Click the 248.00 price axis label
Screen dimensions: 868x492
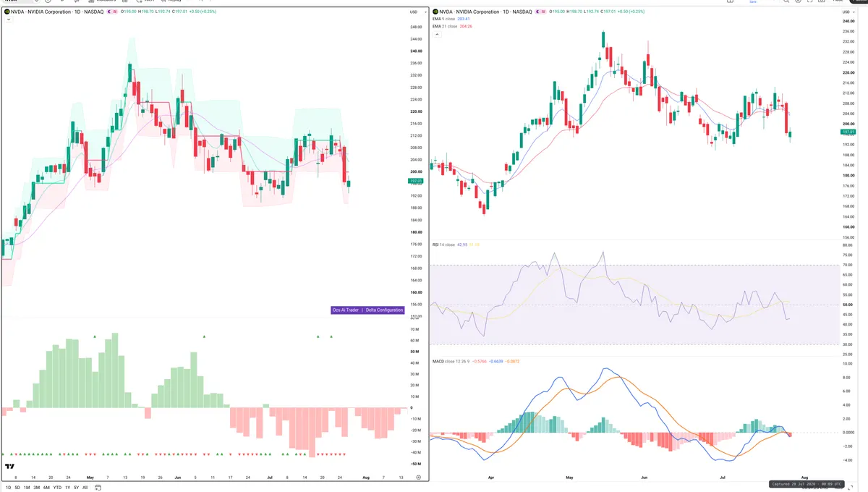[x=416, y=27]
